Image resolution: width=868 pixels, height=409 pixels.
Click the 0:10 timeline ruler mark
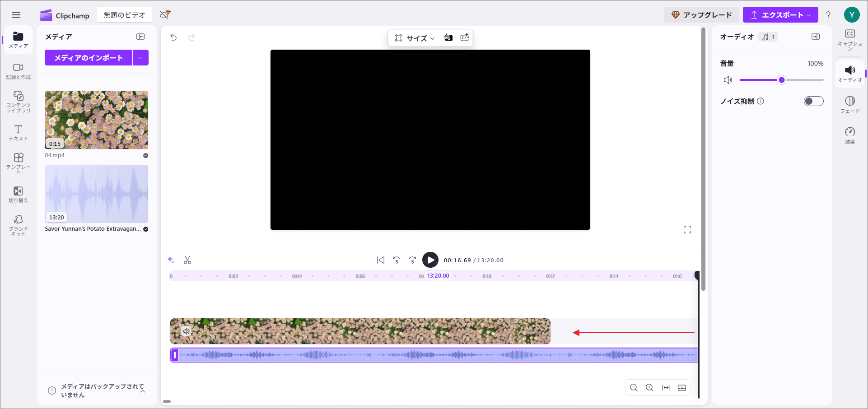pos(487,276)
